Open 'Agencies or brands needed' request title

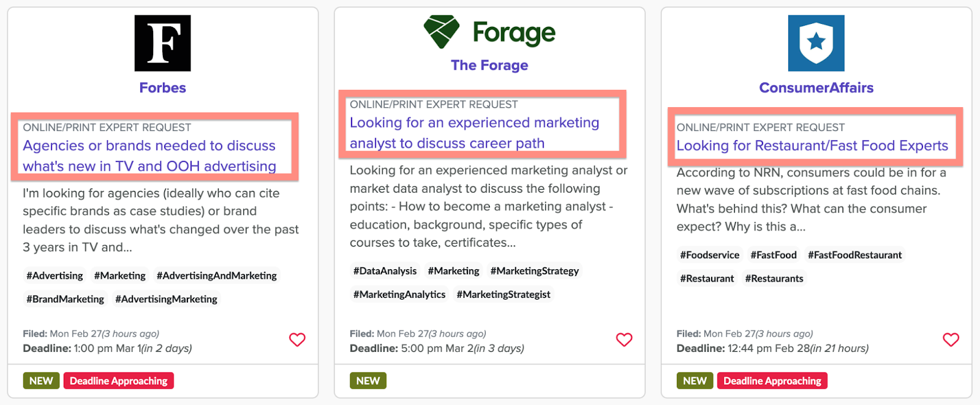[149, 155]
